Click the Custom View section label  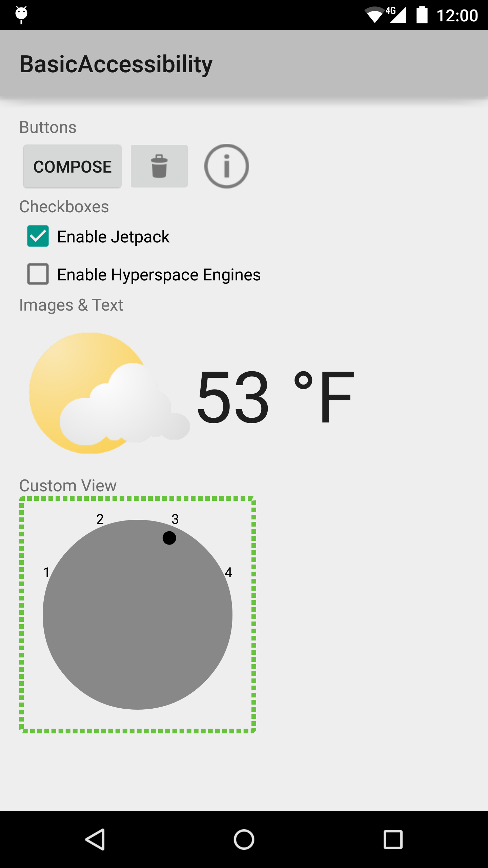[67, 486]
